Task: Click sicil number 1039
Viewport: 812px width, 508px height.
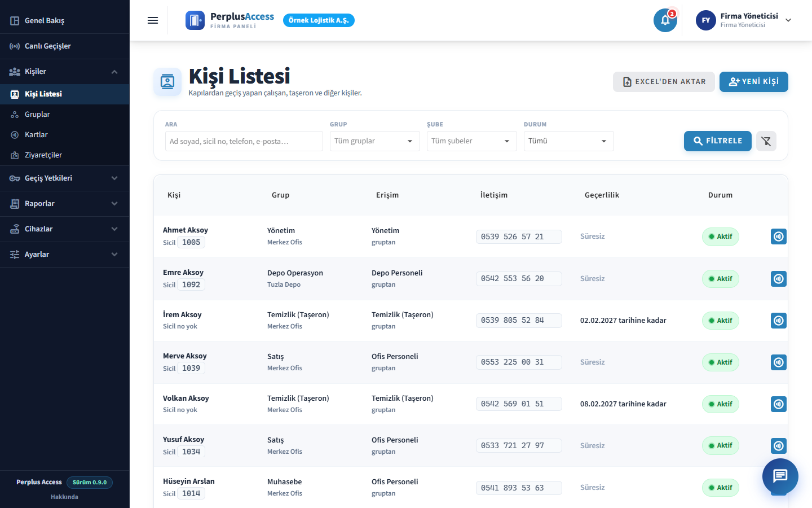Action: click(191, 369)
